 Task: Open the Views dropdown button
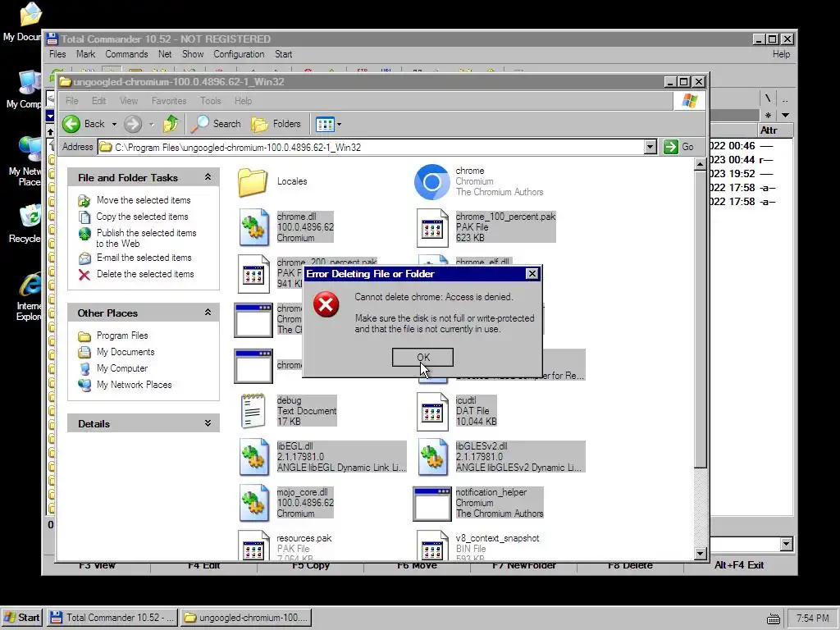point(328,125)
